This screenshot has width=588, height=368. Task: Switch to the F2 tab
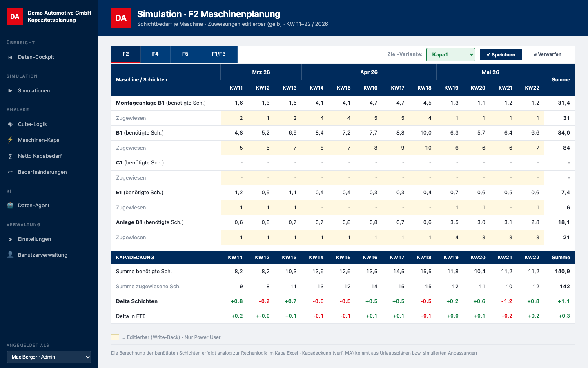click(126, 54)
